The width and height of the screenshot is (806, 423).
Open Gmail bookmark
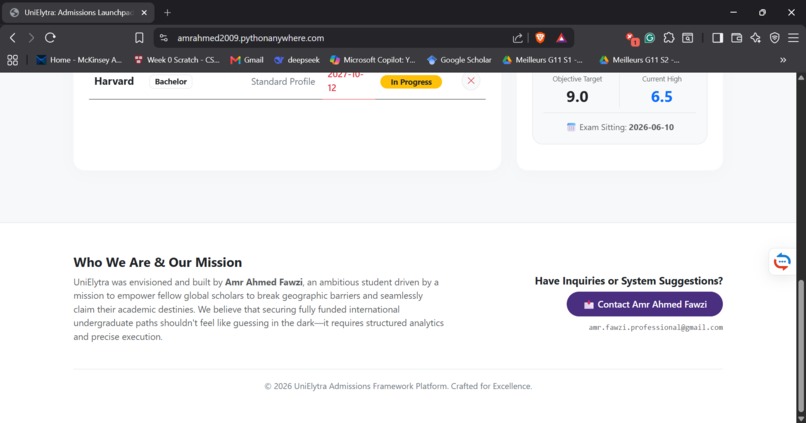(x=247, y=60)
